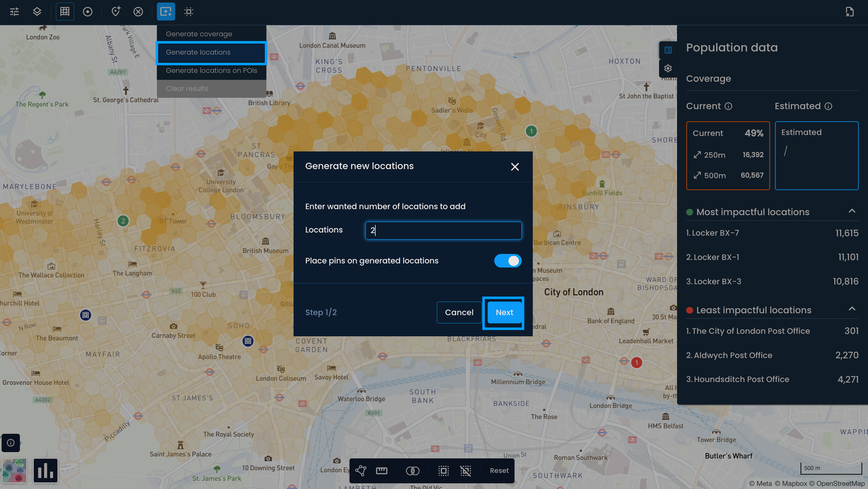Click the deselect area crossed-square tool
This screenshot has height=489, width=868.
[466, 470]
